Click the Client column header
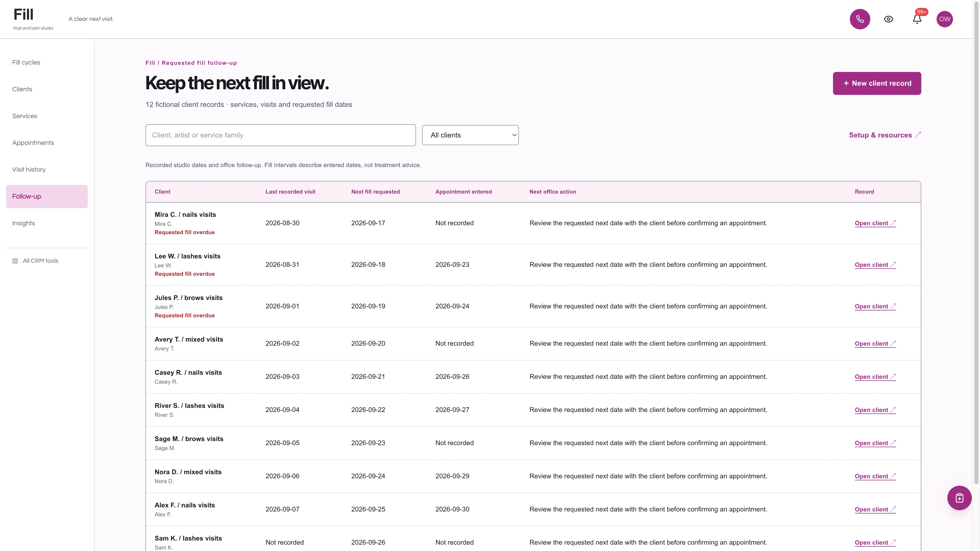The width and height of the screenshot is (980, 551). click(163, 192)
